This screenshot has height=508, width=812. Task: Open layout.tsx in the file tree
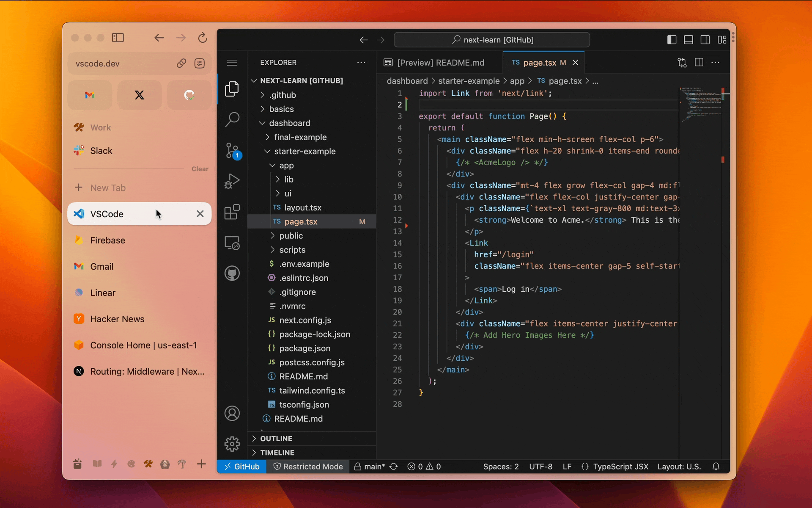click(x=312, y=207)
